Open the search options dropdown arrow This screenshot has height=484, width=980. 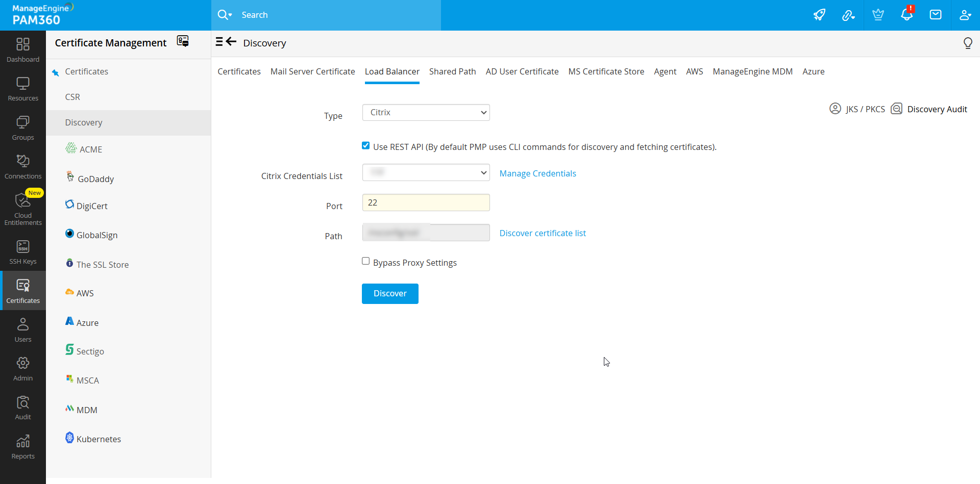[231, 15]
